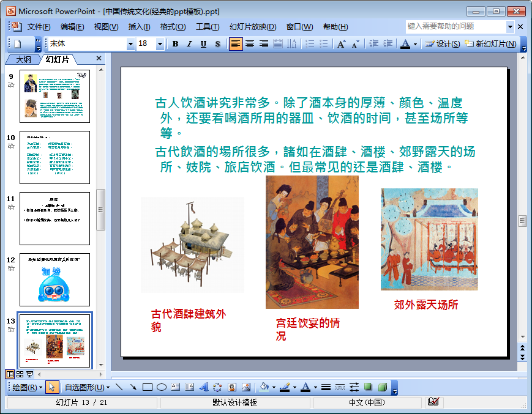Image resolution: width=532 pixels, height=414 pixels.
Task: Open the font name dropdown (宋体)
Action: pos(130,43)
